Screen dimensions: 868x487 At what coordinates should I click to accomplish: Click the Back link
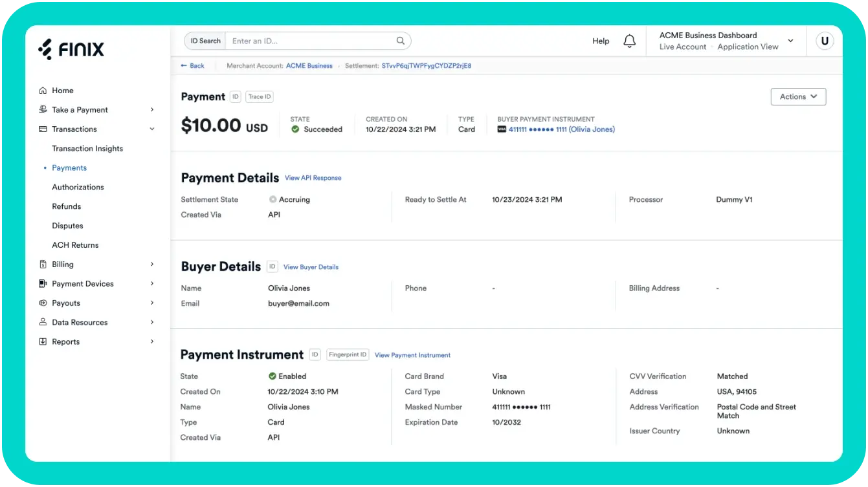point(193,66)
